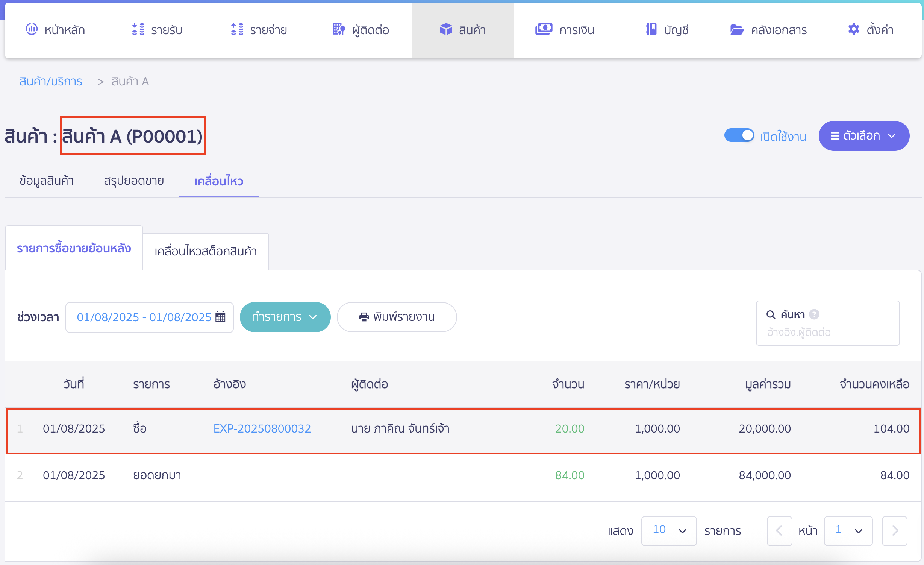Open the rows-per-page dropdown showing 10
Viewport: 924px width, 565px height.
click(669, 531)
